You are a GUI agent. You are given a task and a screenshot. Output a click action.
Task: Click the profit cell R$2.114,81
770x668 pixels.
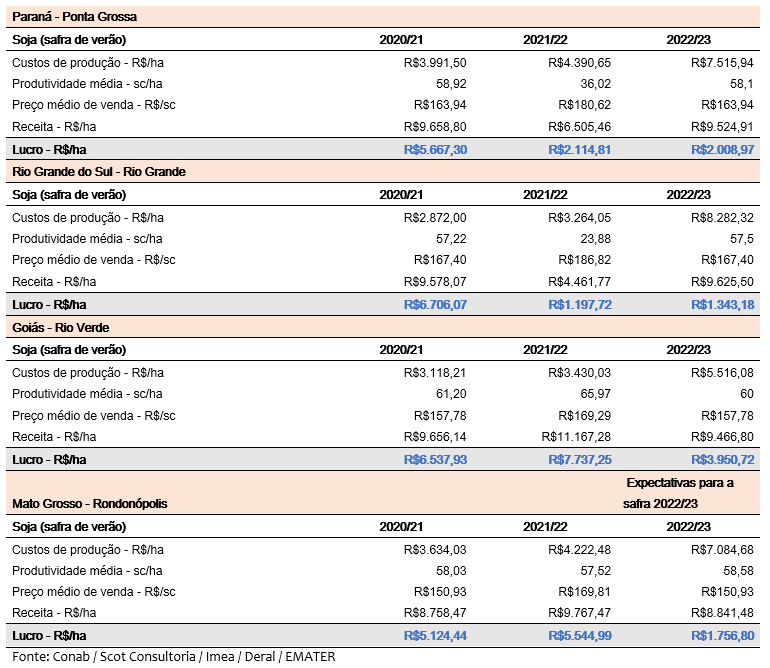579,149
